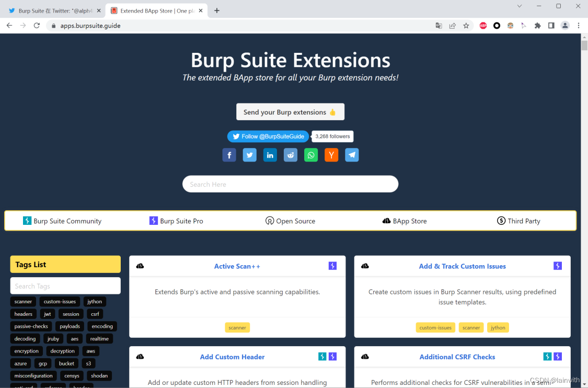The width and height of the screenshot is (588, 388).
Task: Reload the current page
Action: pyautogui.click(x=37, y=26)
